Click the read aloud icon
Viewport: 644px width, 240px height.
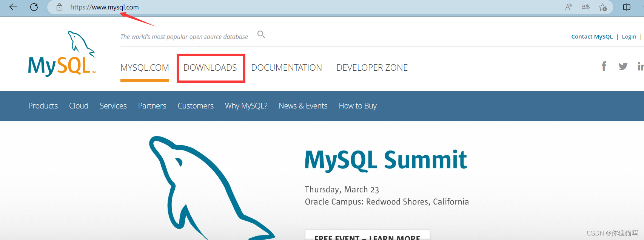pyautogui.click(x=569, y=7)
